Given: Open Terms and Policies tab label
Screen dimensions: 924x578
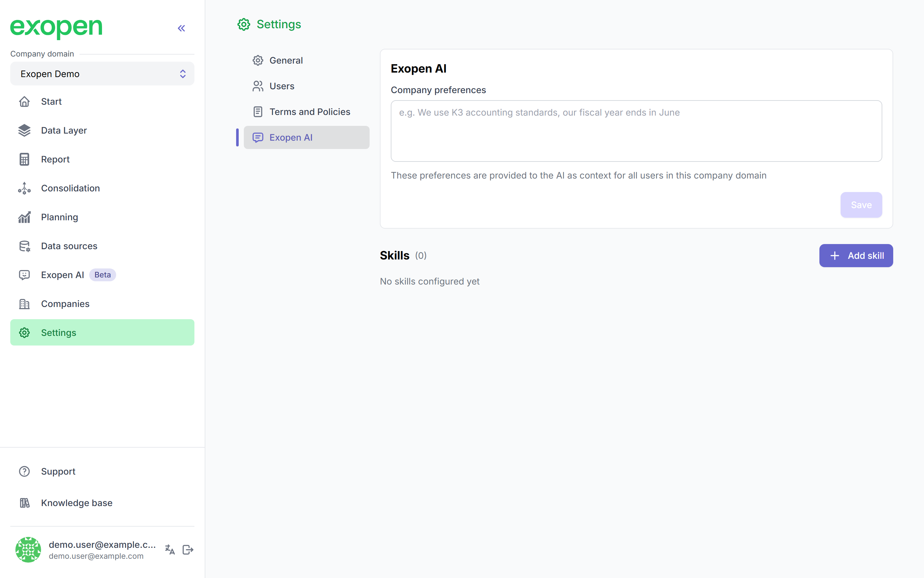Looking at the screenshot, I should click(x=310, y=112).
